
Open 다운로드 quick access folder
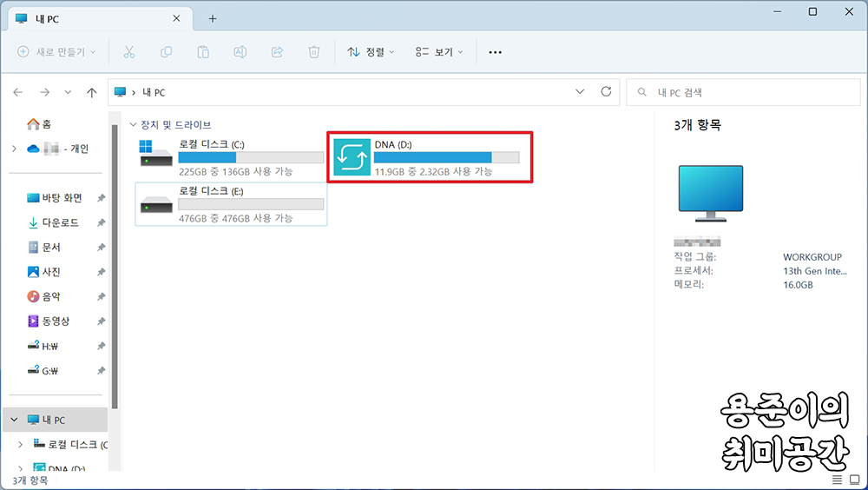54,222
